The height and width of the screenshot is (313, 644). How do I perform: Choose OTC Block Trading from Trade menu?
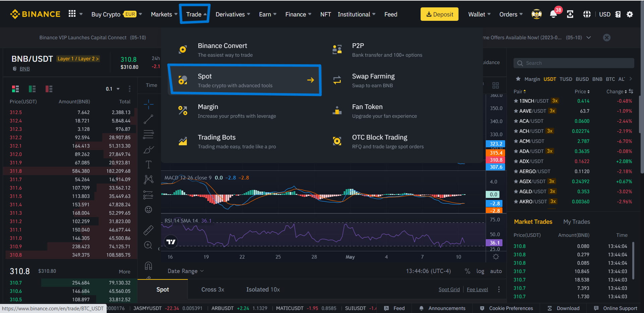pos(399,141)
